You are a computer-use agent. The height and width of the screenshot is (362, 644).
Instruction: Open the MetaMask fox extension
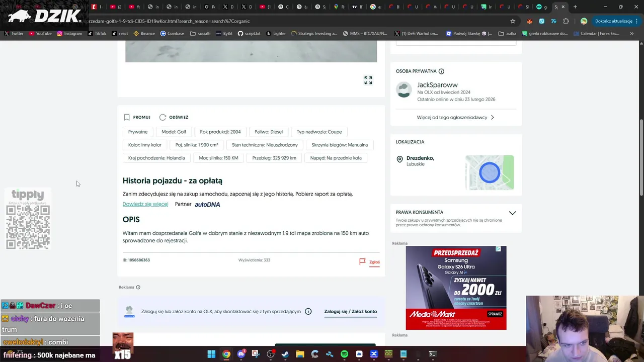pos(529,21)
